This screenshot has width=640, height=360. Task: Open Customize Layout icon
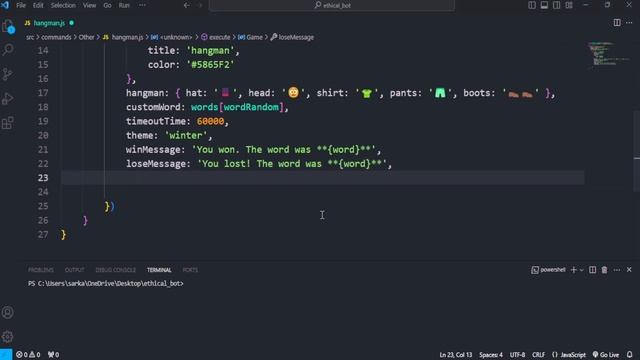[569, 5]
